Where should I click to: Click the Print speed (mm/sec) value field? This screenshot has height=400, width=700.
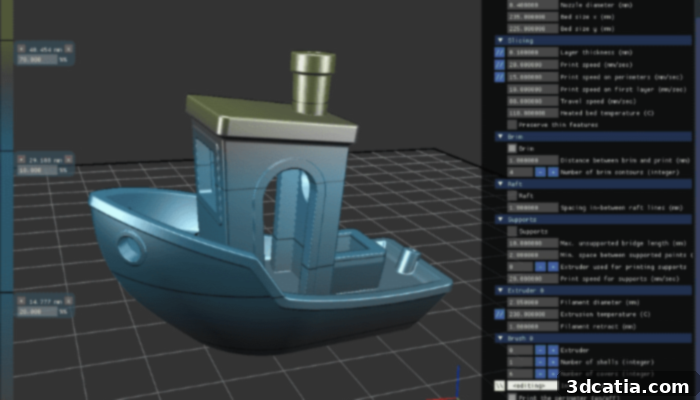(x=533, y=65)
